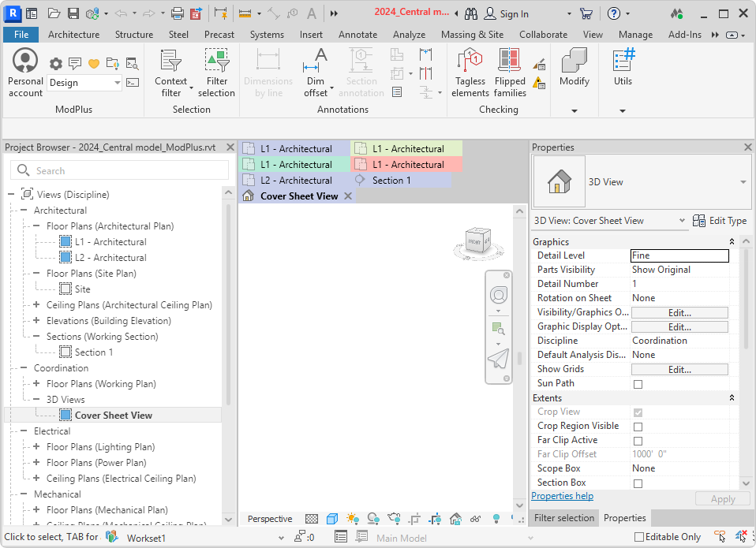This screenshot has width=756, height=548.
Task: Check the Editable Only option
Action: [x=639, y=537]
